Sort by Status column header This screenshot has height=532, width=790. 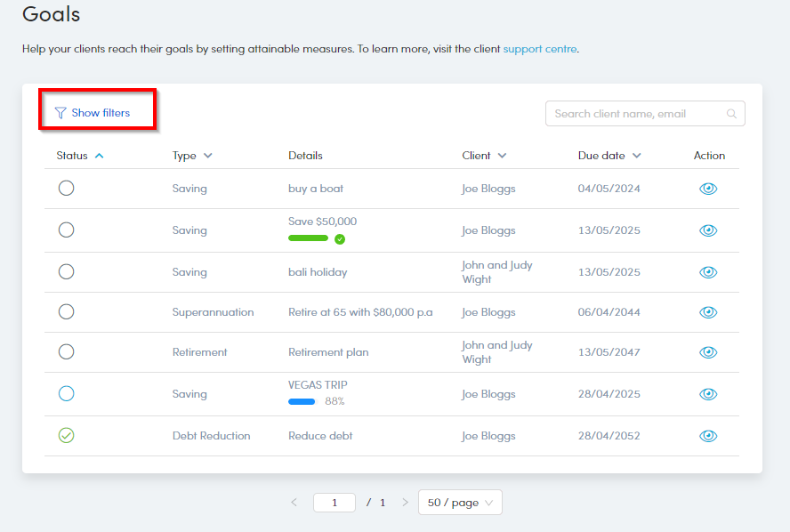tap(79, 156)
